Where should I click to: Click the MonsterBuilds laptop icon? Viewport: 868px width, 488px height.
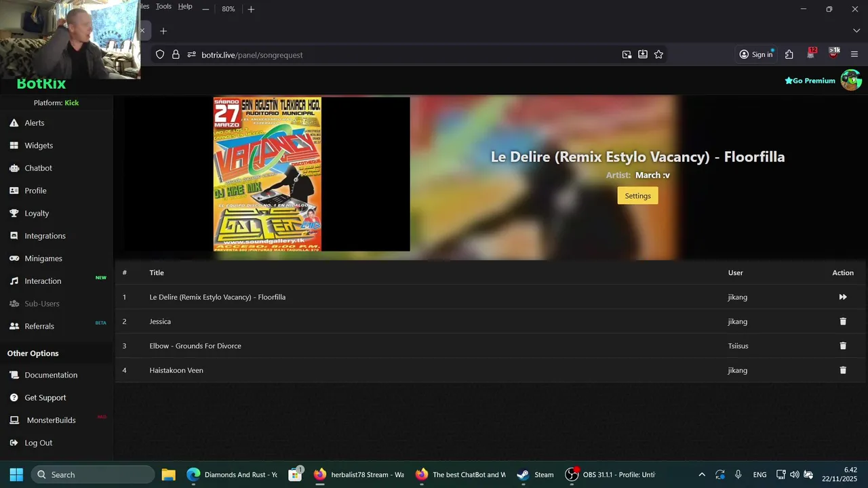[x=14, y=420]
